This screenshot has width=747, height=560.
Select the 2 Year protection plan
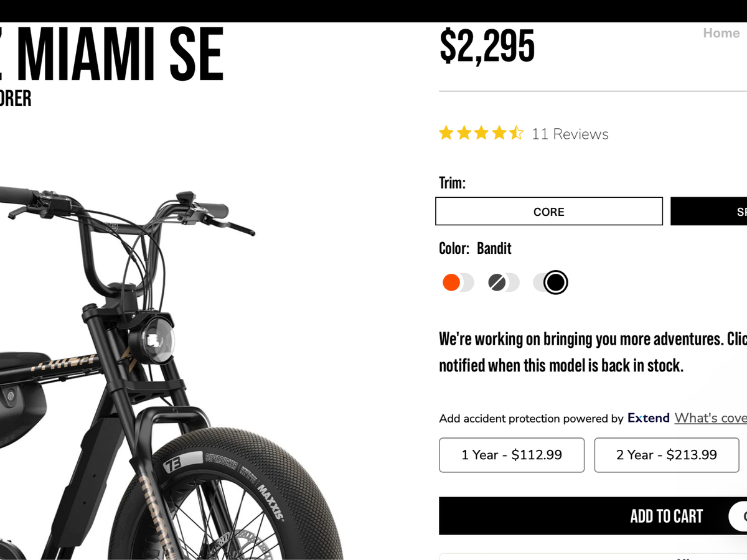pyautogui.click(x=666, y=455)
